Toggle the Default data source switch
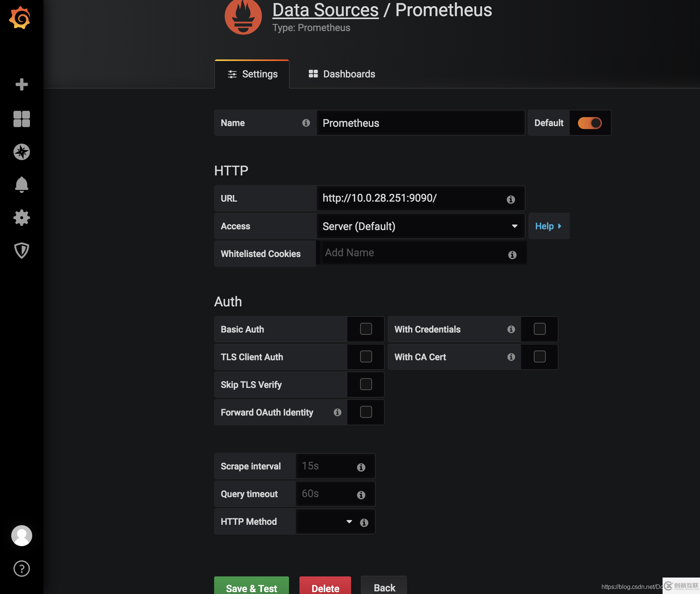 590,123
